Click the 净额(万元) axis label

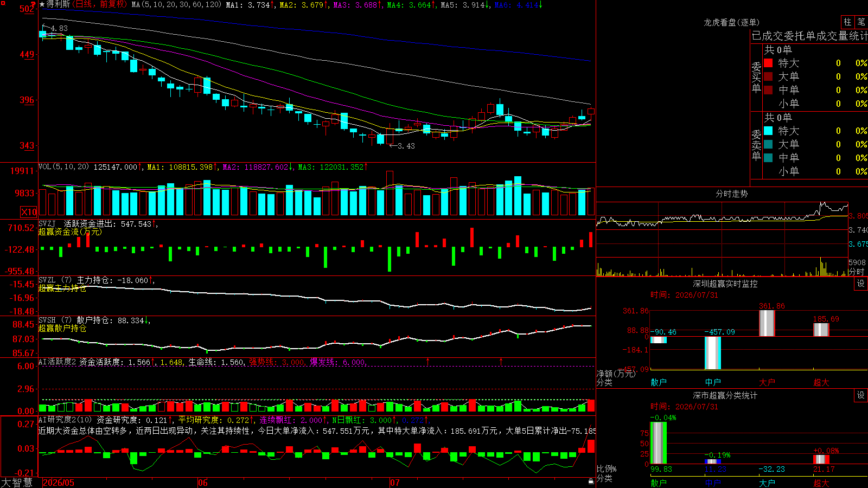pos(616,374)
